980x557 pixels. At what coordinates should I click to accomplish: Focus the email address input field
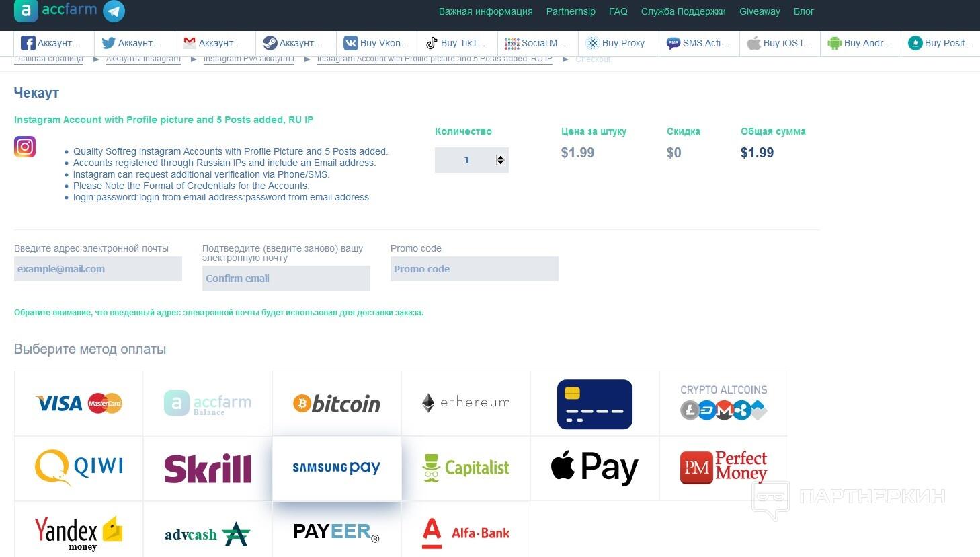point(98,269)
